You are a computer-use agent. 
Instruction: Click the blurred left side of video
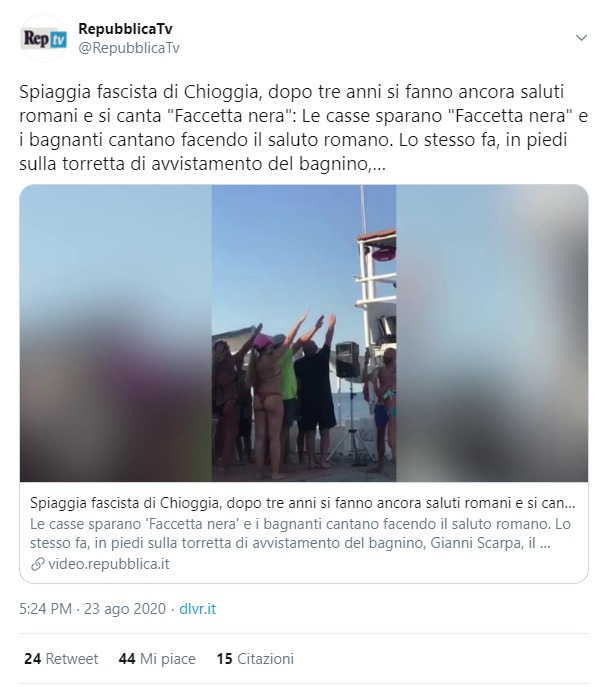(x=116, y=333)
